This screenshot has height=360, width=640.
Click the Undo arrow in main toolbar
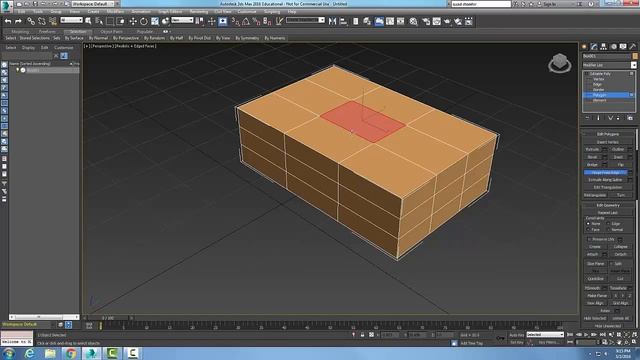pyautogui.click(x=8, y=21)
